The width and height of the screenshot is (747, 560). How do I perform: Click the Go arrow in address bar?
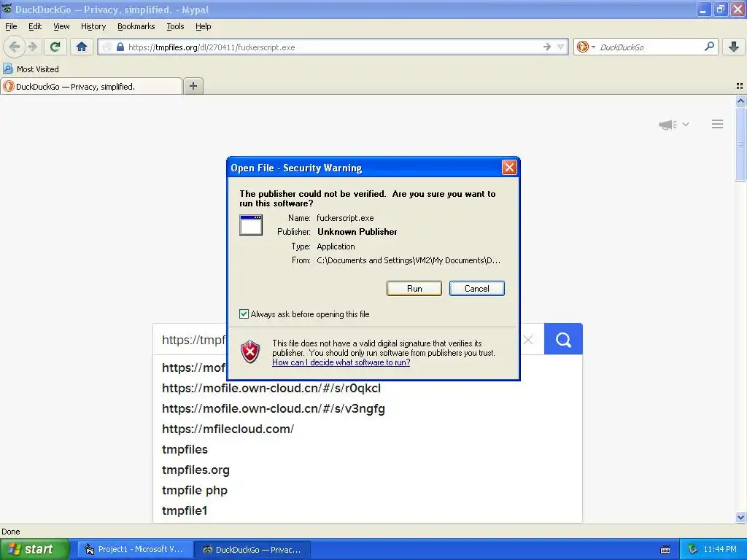tap(546, 47)
